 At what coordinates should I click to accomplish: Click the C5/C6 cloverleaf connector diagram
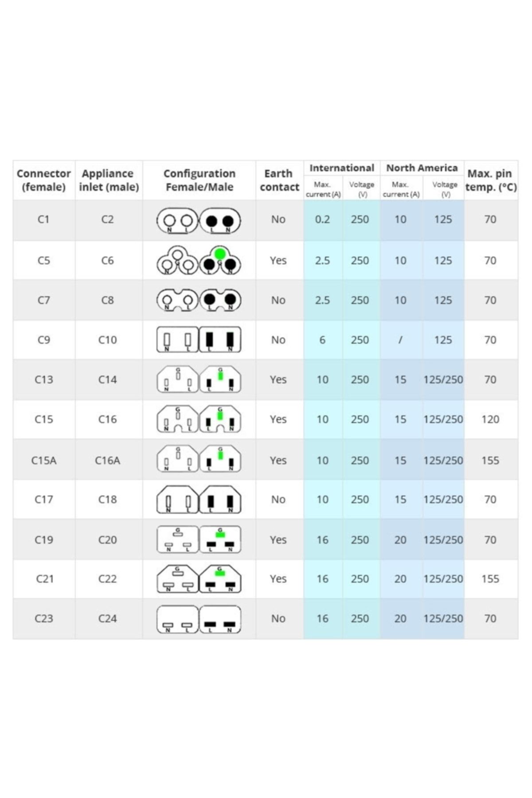click(x=199, y=260)
